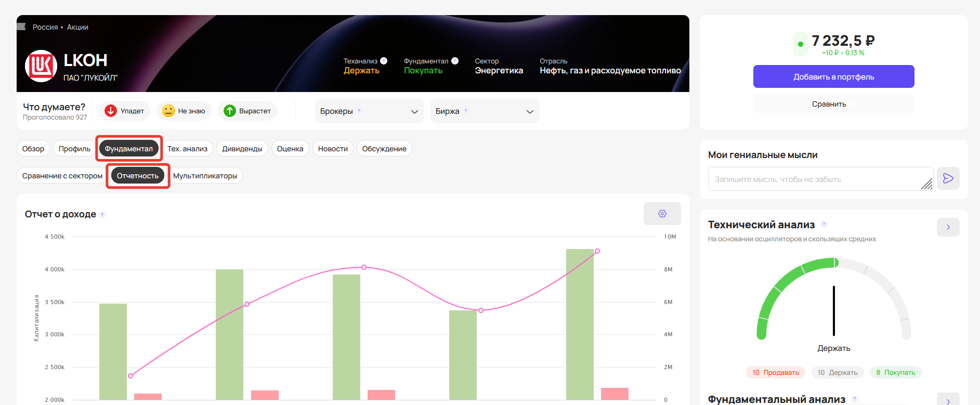Click the Lukoil company logo
This screenshot has width=980, height=405.
[41, 66]
